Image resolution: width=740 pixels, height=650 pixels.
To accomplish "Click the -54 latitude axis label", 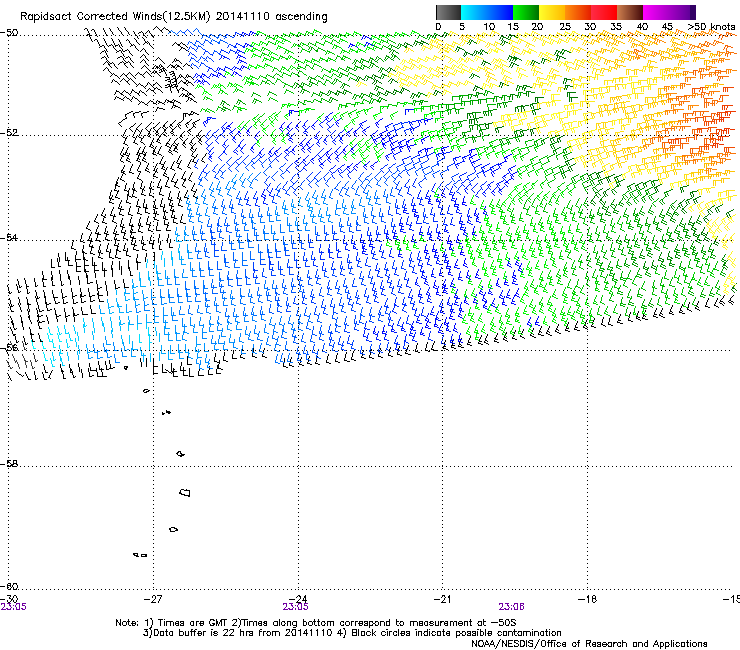I will [x=9, y=237].
